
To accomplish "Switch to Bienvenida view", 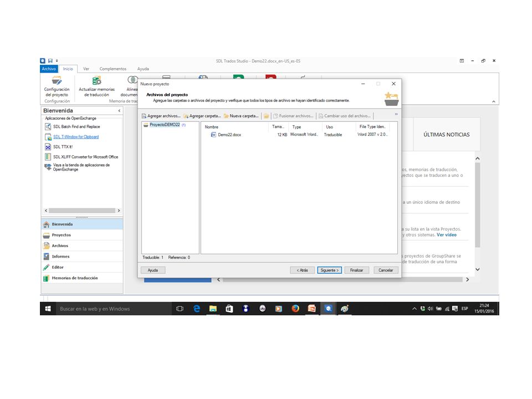I will 82,224.
